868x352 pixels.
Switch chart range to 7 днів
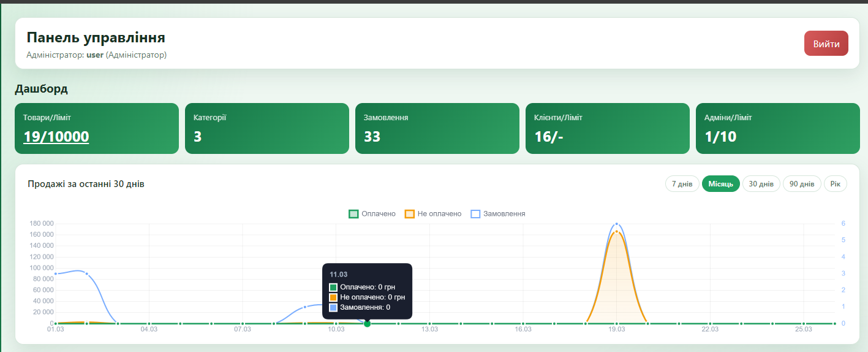point(682,184)
